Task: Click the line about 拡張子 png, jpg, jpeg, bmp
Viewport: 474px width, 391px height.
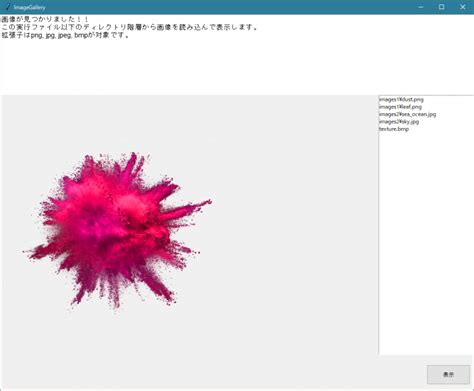Action: (65, 35)
